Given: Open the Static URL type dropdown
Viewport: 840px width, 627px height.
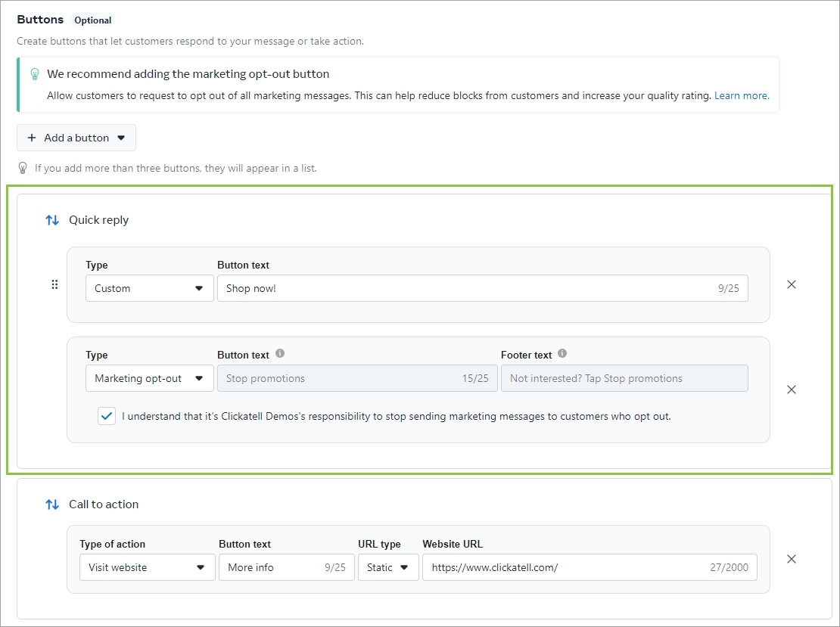Looking at the screenshot, I should pos(388,567).
